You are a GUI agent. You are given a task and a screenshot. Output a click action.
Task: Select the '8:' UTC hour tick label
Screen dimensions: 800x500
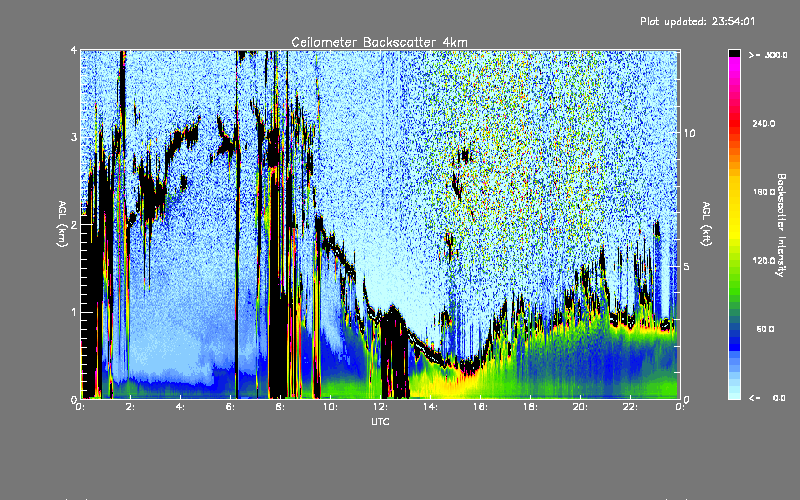pos(280,407)
